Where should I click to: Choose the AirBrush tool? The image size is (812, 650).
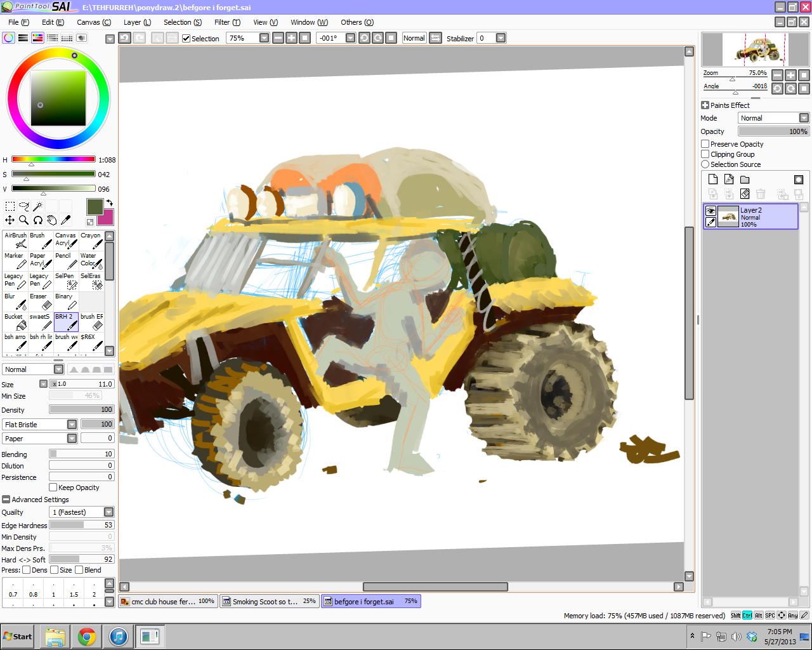[15, 240]
